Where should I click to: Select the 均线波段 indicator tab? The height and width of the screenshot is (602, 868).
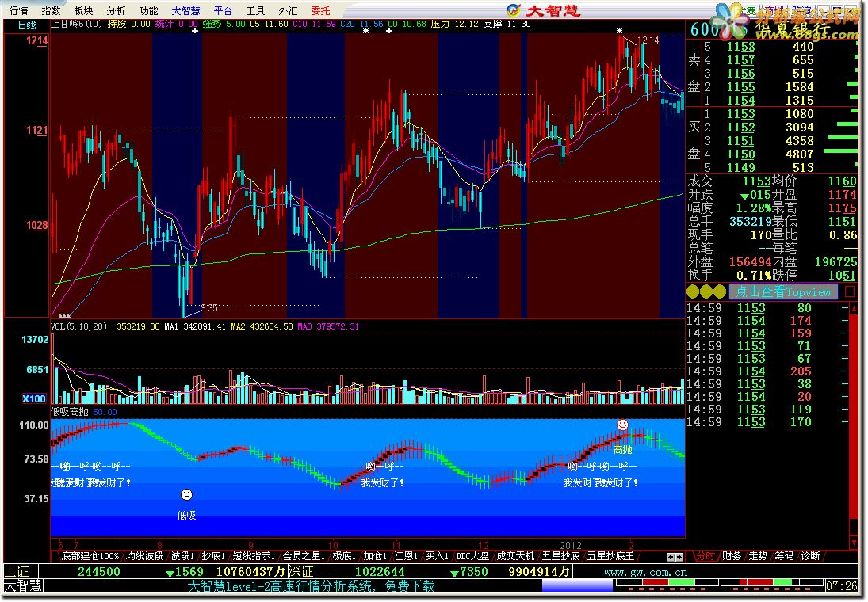pyautogui.click(x=144, y=556)
